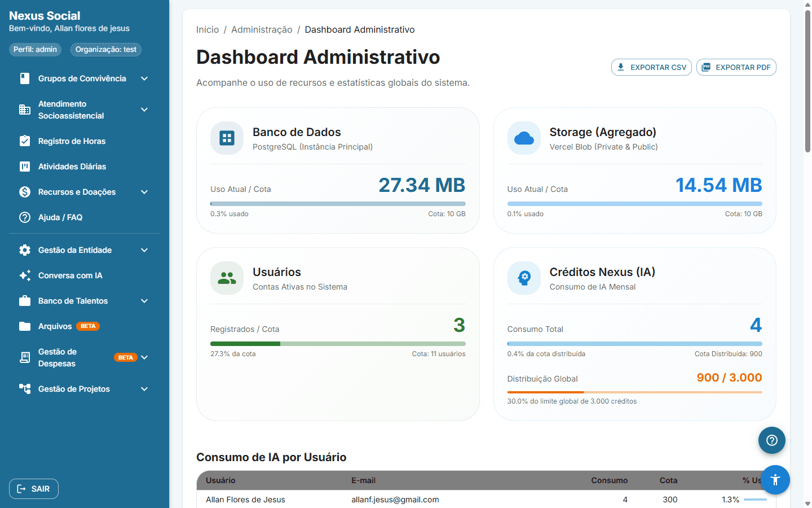Expand Atendimento Socioassistencial submenu chevron
Screen dimensions: 812x508
click(144, 110)
